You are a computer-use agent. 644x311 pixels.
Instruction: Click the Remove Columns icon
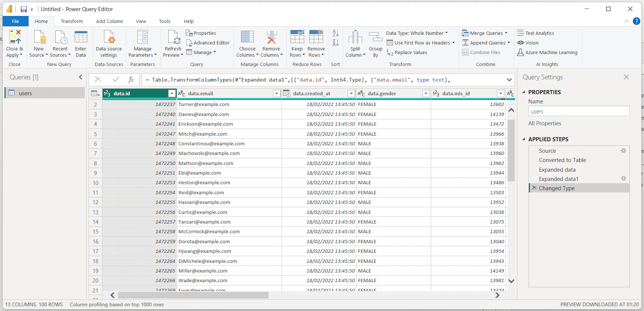(271, 37)
